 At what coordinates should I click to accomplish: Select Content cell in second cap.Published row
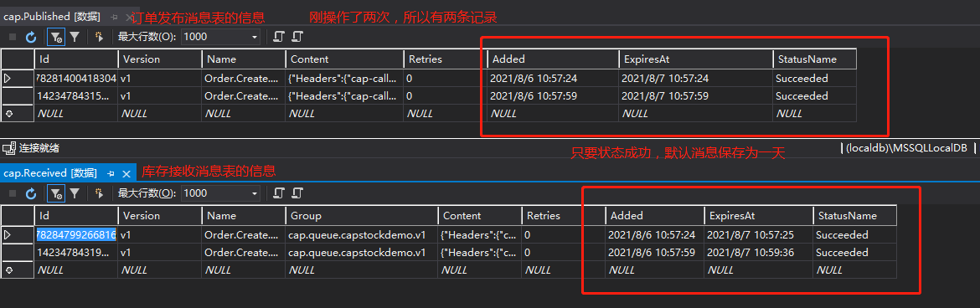pos(345,96)
